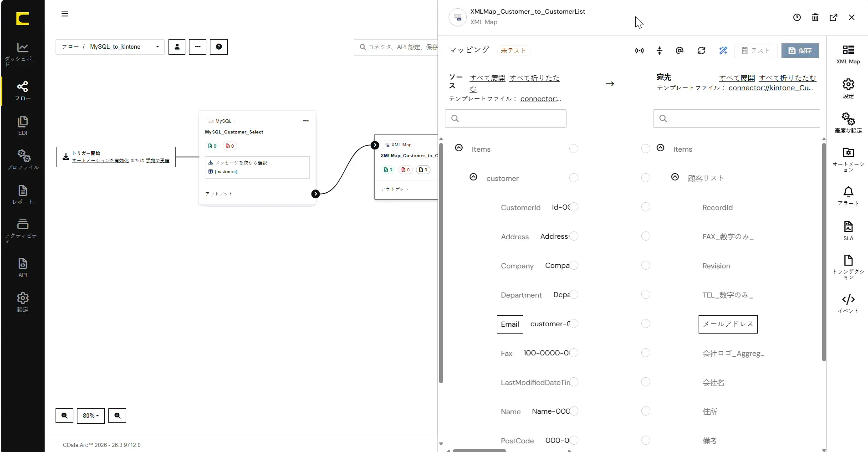Select source radio for Items row
Image resolution: width=868 pixels, height=452 pixels.
coord(574,149)
